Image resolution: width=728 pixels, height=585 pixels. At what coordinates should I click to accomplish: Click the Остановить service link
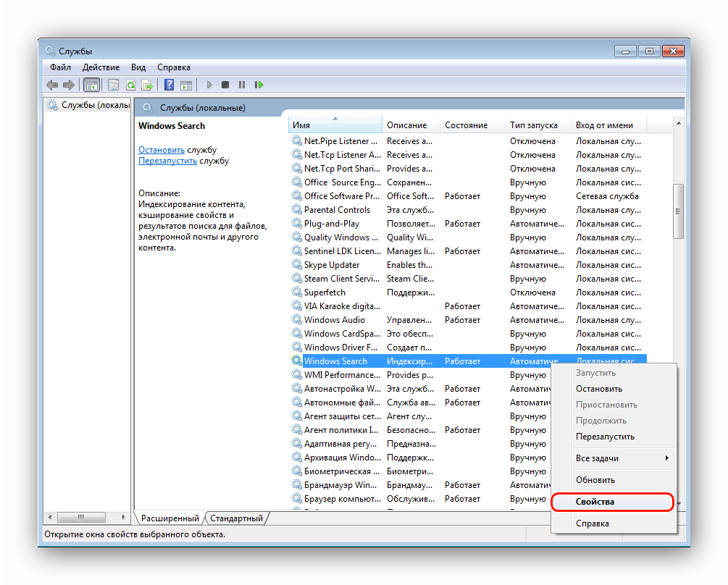pyautogui.click(x=162, y=150)
